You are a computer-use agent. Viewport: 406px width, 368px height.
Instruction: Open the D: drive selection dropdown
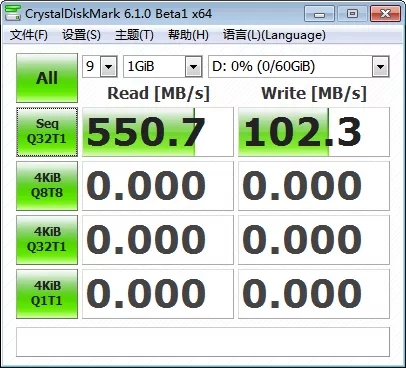299,67
